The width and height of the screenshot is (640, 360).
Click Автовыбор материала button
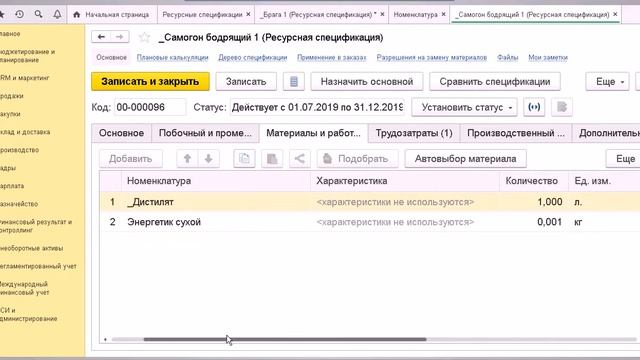(x=465, y=159)
